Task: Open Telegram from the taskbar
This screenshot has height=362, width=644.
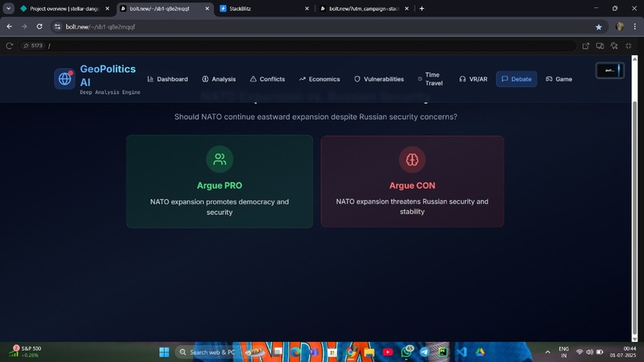Action: pyautogui.click(x=424, y=352)
